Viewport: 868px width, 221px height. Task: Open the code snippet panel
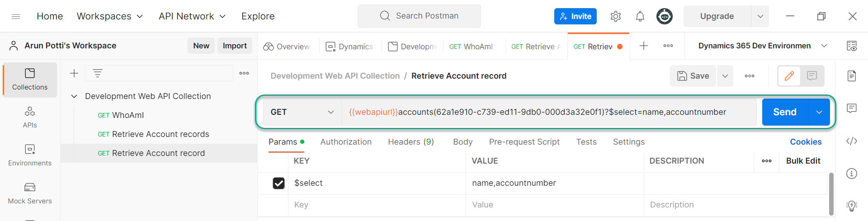pos(852,141)
